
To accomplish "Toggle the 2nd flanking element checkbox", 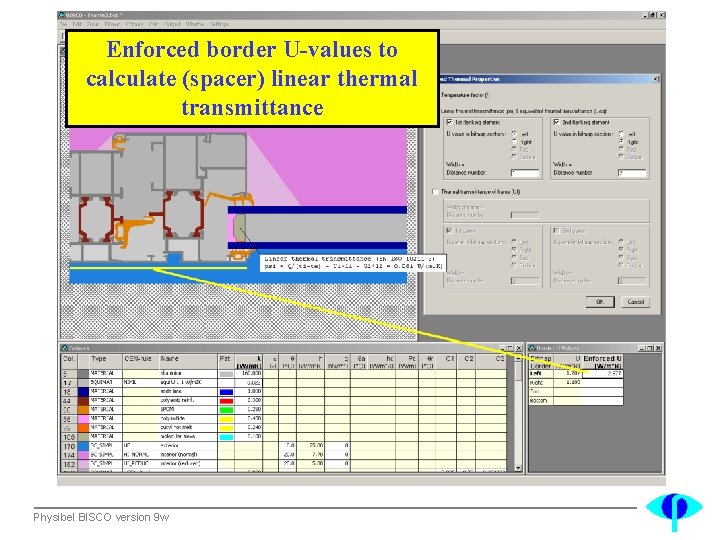I will coord(556,122).
